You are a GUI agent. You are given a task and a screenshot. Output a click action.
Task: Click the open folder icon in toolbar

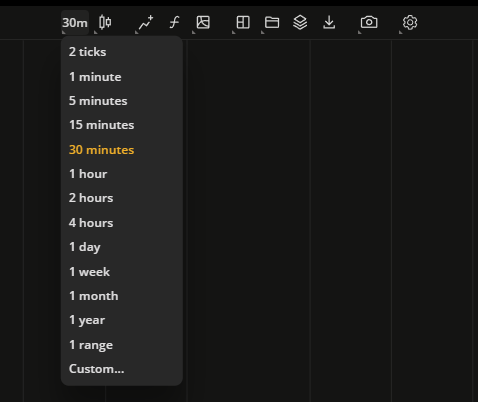(272, 23)
